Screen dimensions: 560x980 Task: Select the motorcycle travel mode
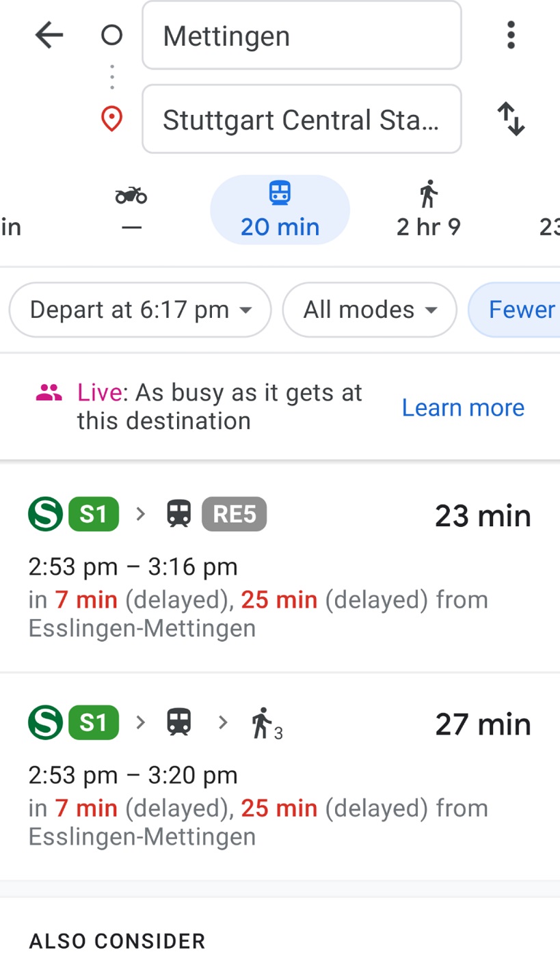[131, 210]
